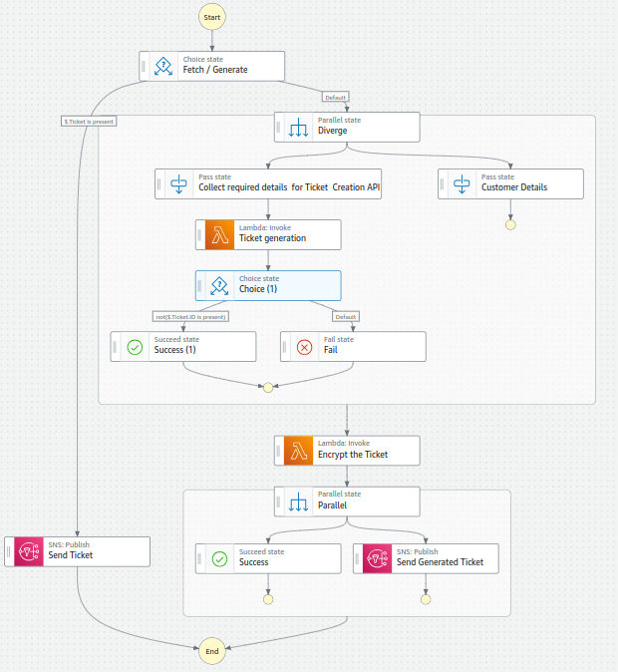
Task: Click the Success state checkmark icon
Action: pos(219,559)
